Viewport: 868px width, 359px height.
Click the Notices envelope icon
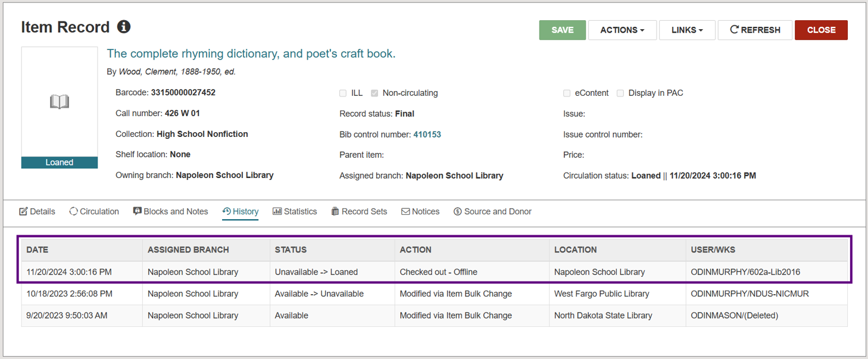406,211
